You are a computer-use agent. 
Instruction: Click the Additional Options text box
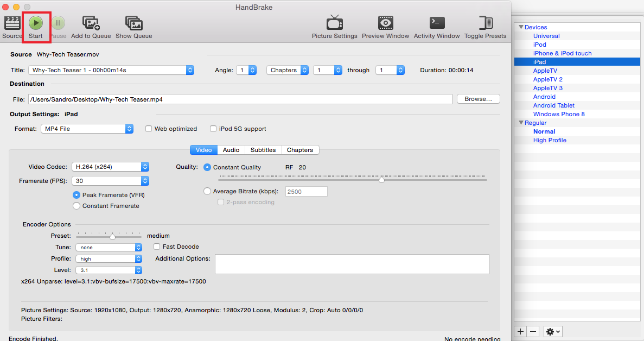click(352, 264)
